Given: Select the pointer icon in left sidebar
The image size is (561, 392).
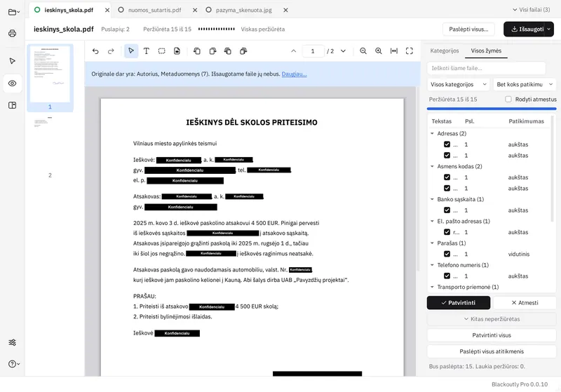Looking at the screenshot, I should pyautogui.click(x=12, y=61).
